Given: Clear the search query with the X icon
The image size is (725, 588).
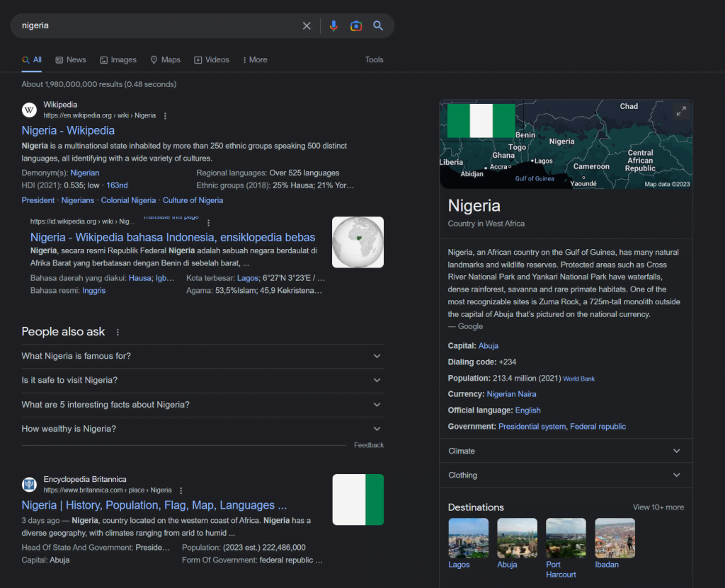Looking at the screenshot, I should (307, 25).
